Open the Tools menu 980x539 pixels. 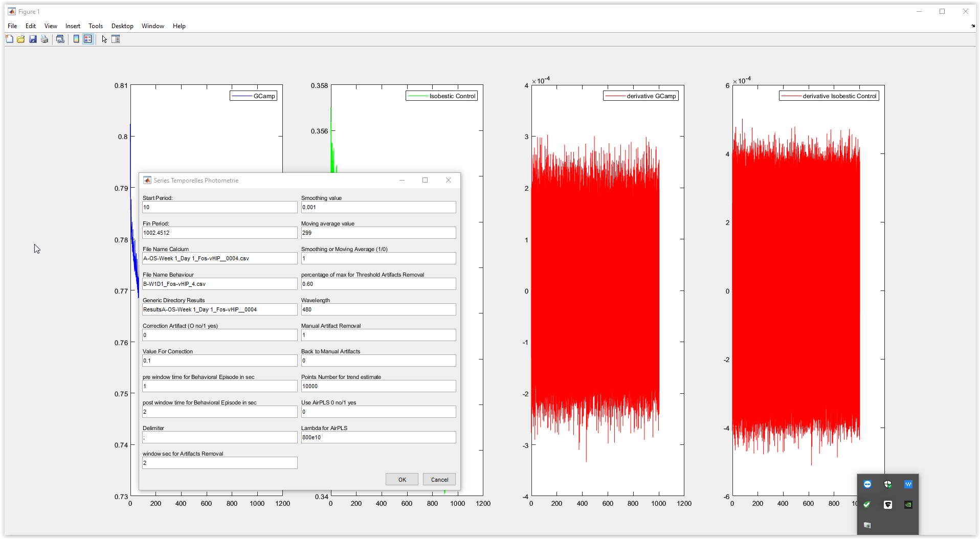(96, 26)
